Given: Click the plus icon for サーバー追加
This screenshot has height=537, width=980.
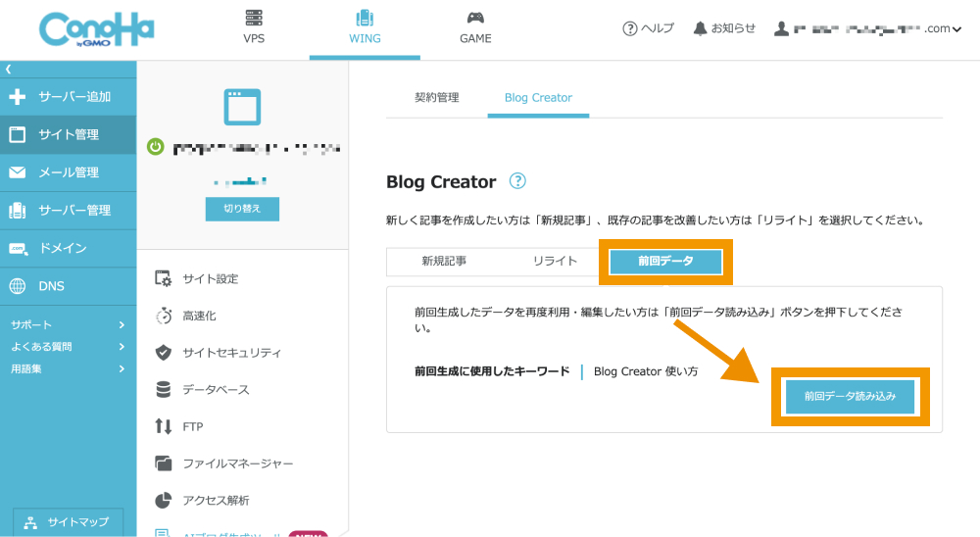Looking at the screenshot, I should tap(18, 96).
